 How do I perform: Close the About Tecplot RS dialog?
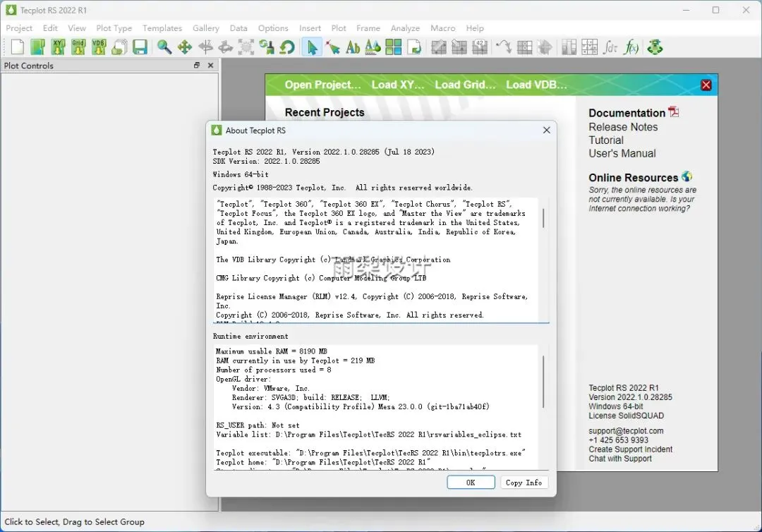tap(546, 131)
